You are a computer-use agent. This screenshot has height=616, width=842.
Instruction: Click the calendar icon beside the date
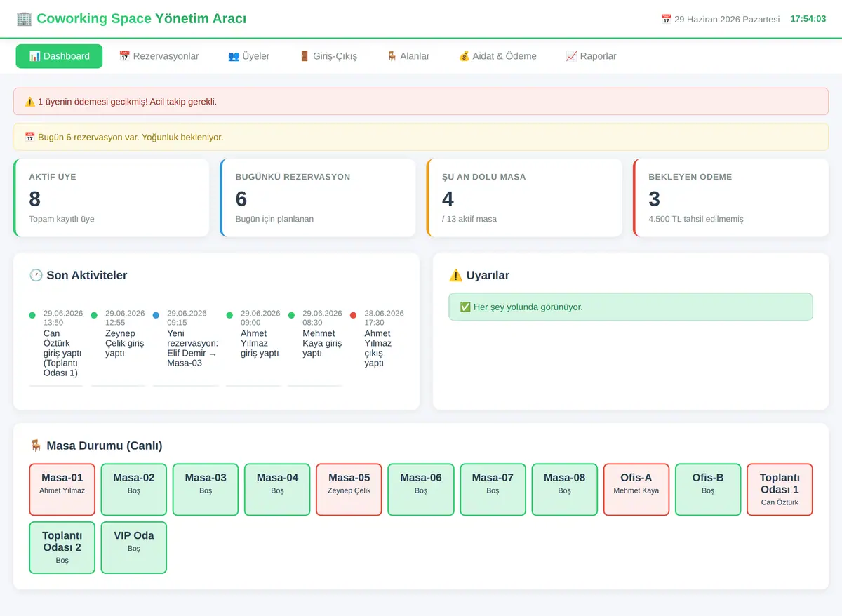tap(666, 20)
